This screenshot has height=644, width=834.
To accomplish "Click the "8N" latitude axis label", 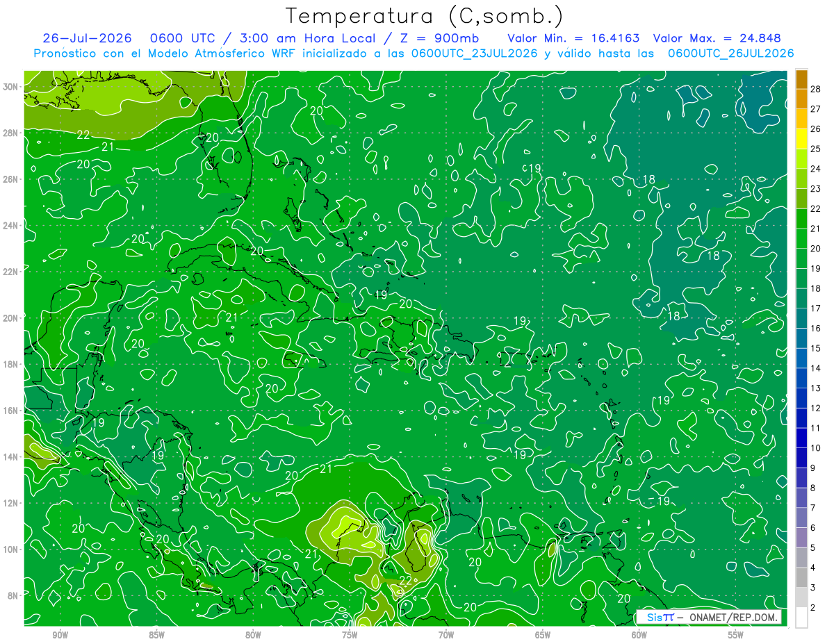I will 14,595.
